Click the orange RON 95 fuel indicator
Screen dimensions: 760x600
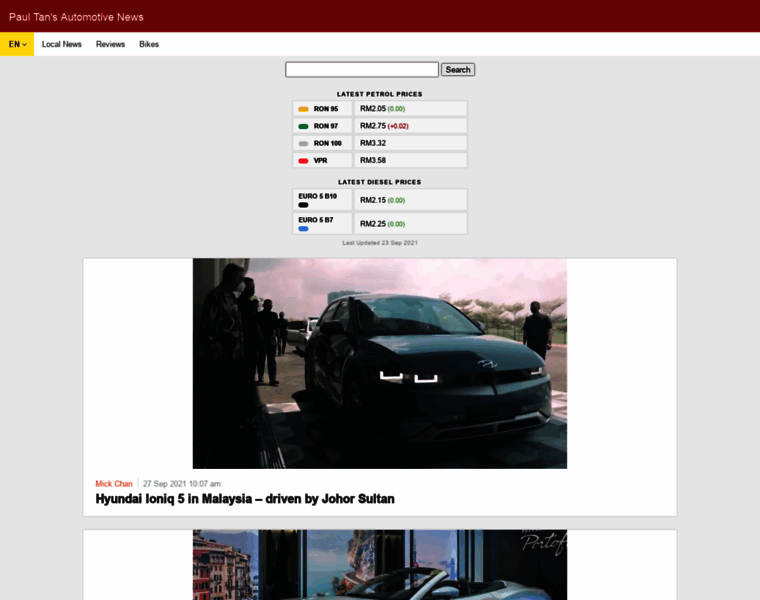click(303, 109)
